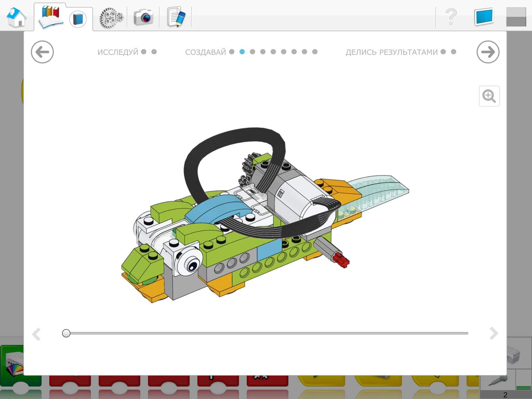
Task: Select the last ДЕЛИСЬ РЕЗУЛЬТАТАМИ dot
Action: (x=454, y=51)
